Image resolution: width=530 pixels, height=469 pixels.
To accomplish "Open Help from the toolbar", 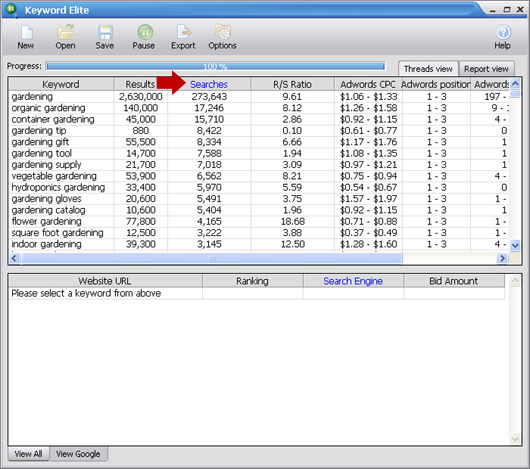I will (x=503, y=37).
